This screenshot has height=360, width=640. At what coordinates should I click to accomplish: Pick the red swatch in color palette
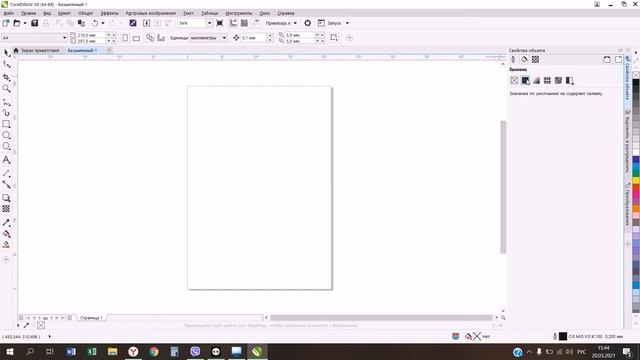click(x=636, y=187)
